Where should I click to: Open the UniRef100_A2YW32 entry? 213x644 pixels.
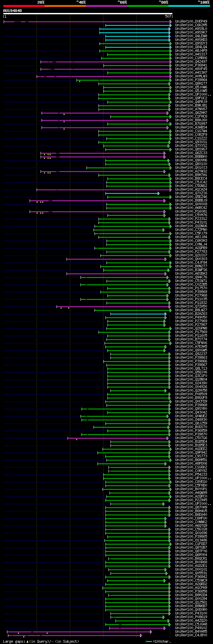[x=191, y=171]
